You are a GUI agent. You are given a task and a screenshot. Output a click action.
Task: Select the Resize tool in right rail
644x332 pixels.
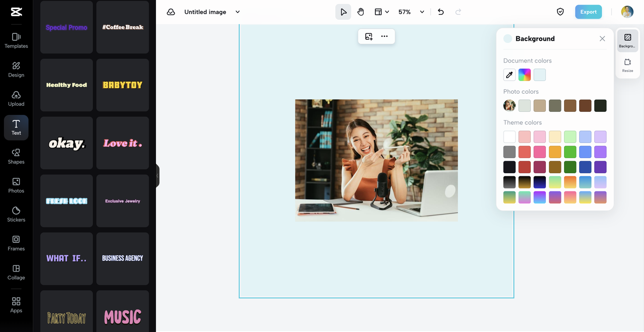coord(627,65)
